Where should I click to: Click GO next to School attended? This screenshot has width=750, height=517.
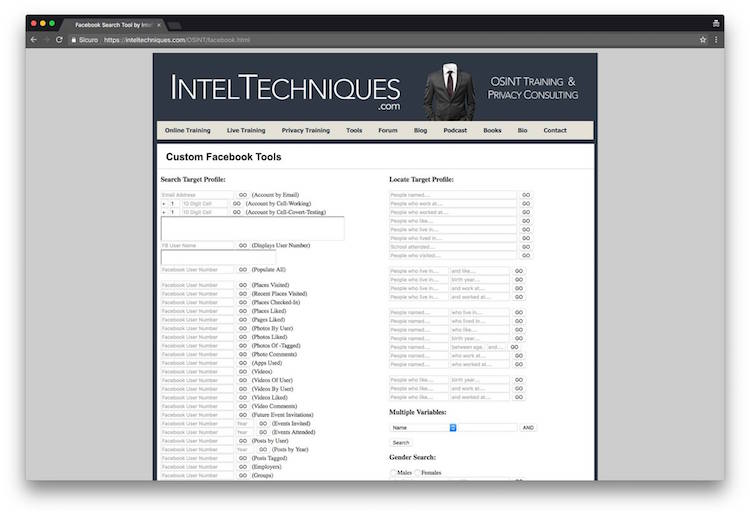[x=526, y=247]
